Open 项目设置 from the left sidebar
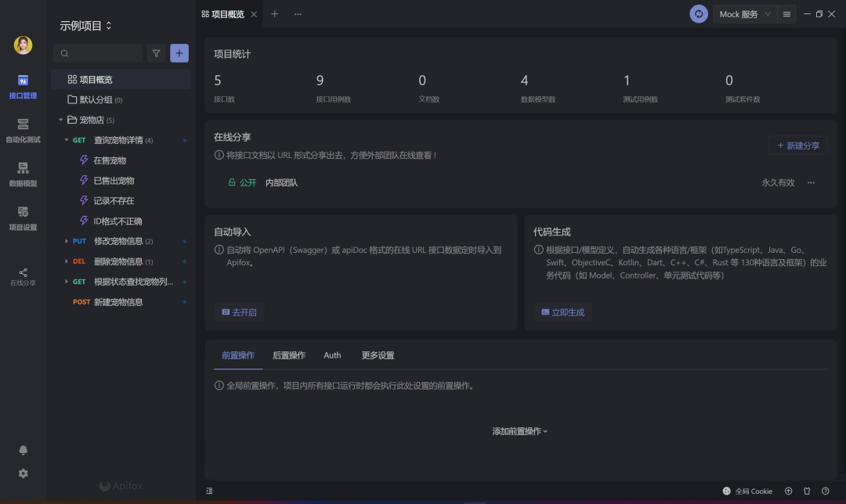The height and width of the screenshot is (504, 846). tap(23, 218)
